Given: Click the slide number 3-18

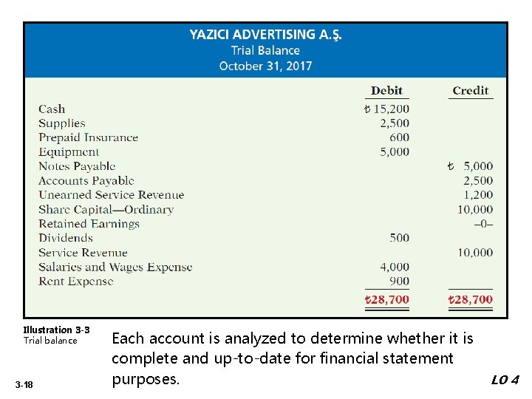Looking at the screenshot, I should (x=25, y=383).
